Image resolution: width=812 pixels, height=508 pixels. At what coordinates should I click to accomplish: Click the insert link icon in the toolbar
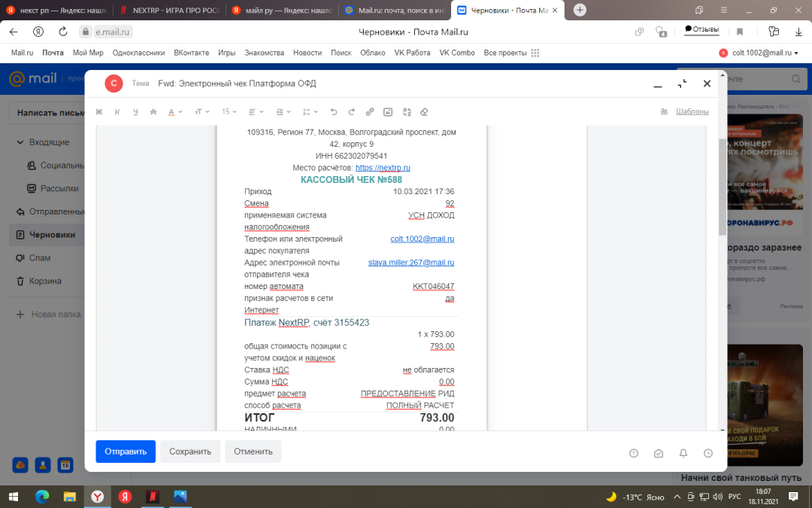click(x=370, y=111)
